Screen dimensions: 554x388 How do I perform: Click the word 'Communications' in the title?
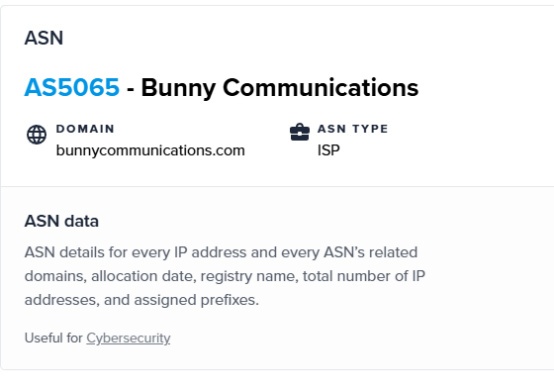coord(320,87)
